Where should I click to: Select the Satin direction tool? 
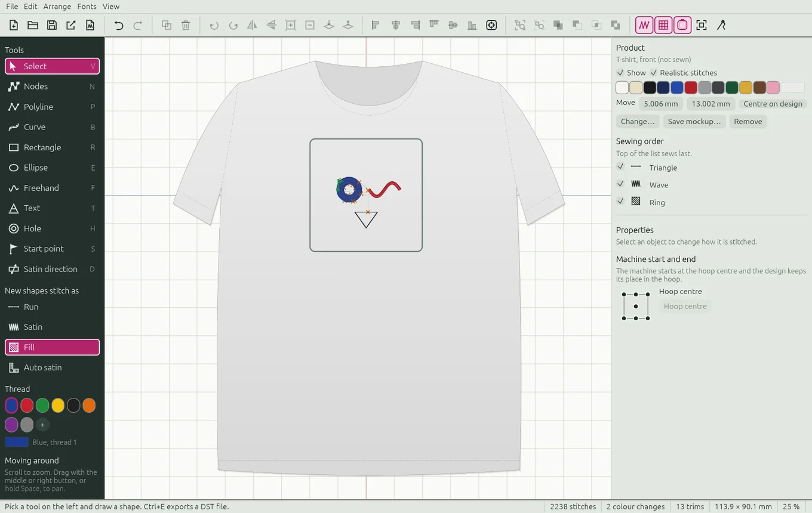click(x=52, y=269)
